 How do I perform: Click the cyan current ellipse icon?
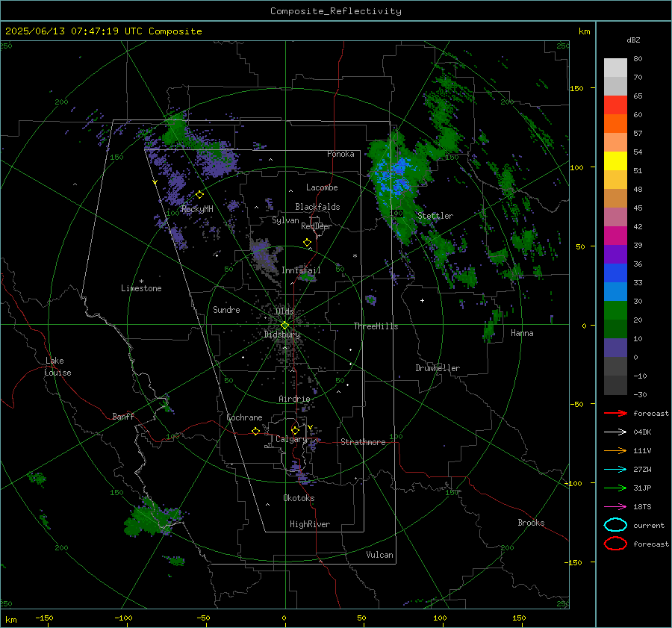coord(615,525)
